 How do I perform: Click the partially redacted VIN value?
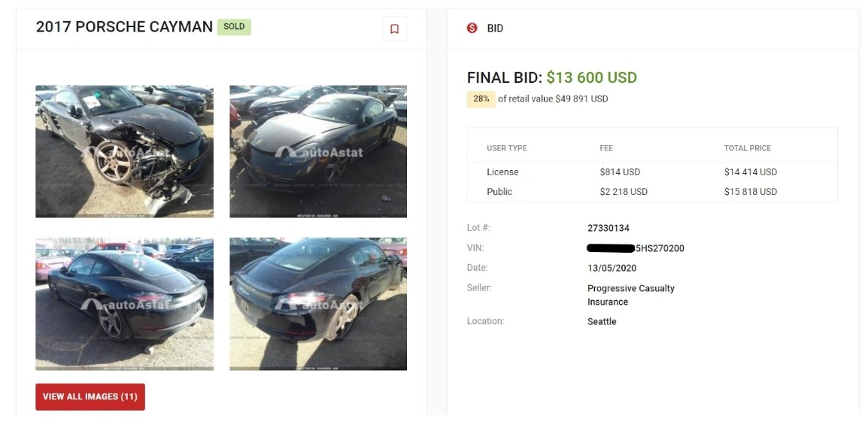pos(636,248)
